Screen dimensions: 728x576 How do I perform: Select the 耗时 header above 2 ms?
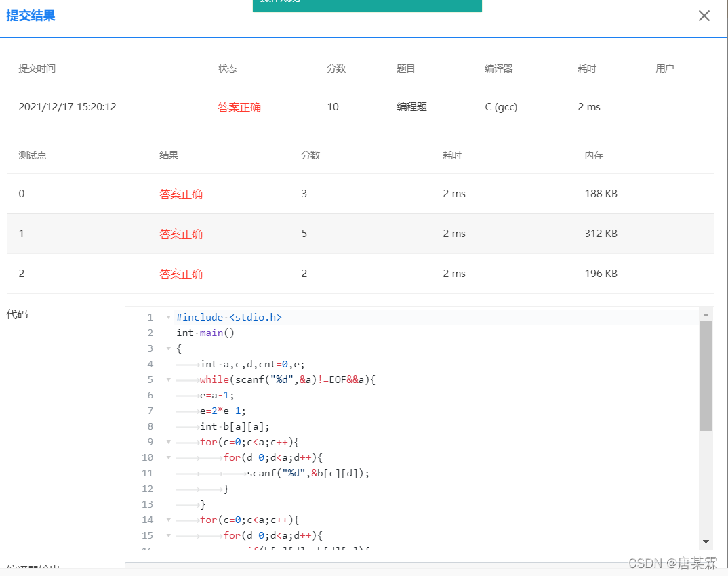click(x=586, y=68)
